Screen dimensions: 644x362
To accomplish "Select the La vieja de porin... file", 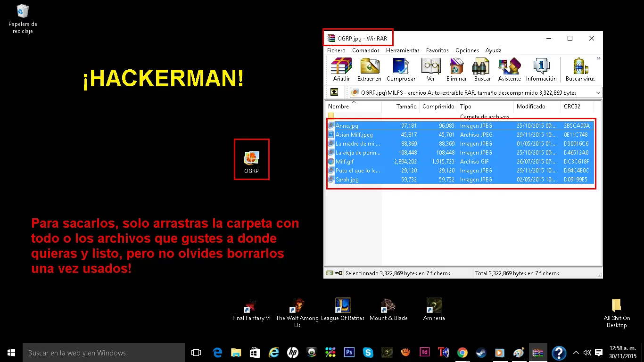I will [x=461, y=153].
